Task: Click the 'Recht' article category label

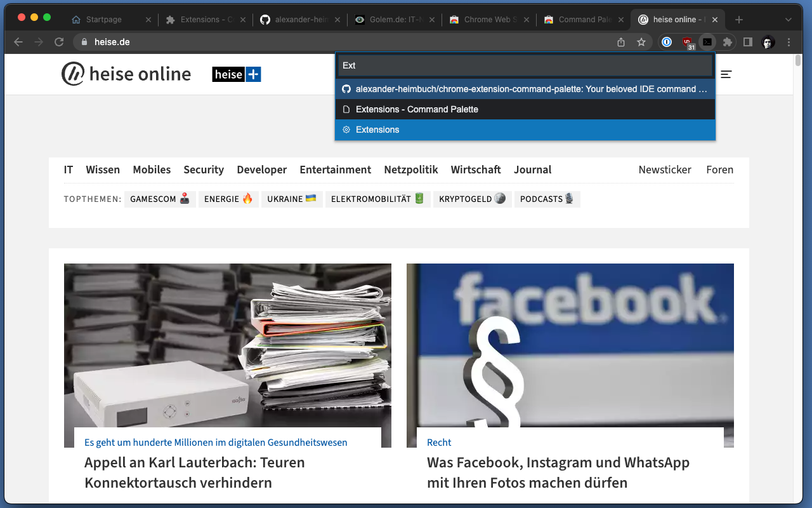Action: pos(439,443)
